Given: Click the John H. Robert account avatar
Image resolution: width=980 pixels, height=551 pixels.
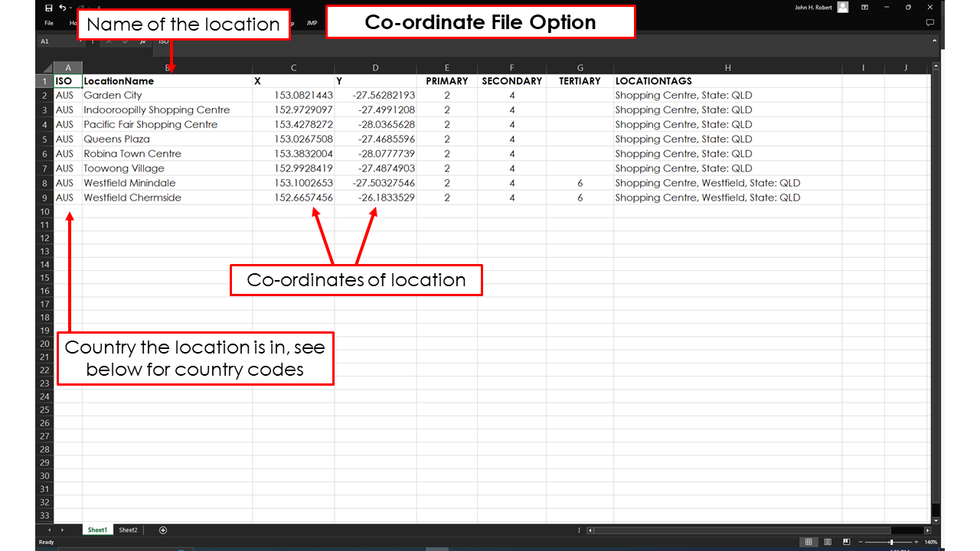Looking at the screenshot, I should click(843, 8).
